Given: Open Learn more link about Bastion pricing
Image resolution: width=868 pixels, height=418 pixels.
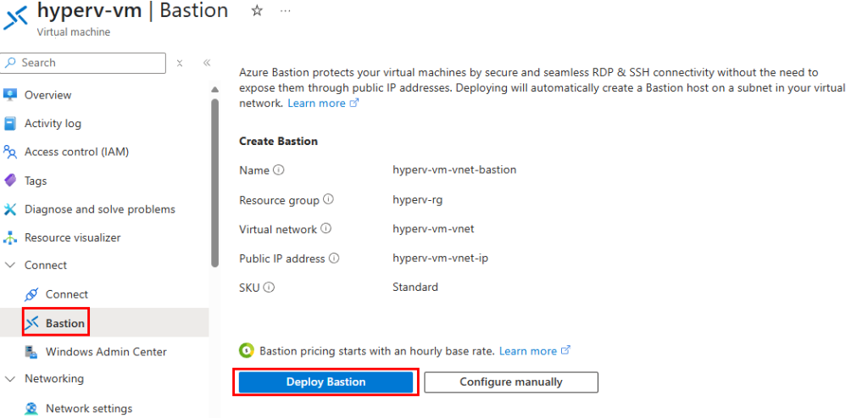Looking at the screenshot, I should tap(535, 351).
